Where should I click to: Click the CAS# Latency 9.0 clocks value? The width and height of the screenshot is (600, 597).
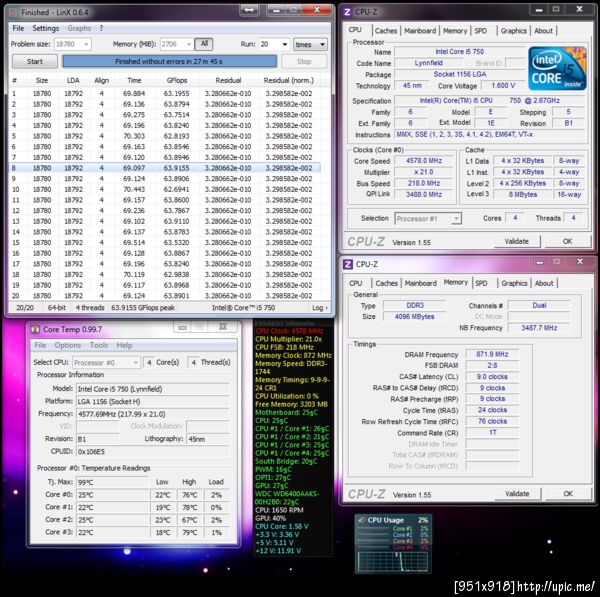coord(492,377)
